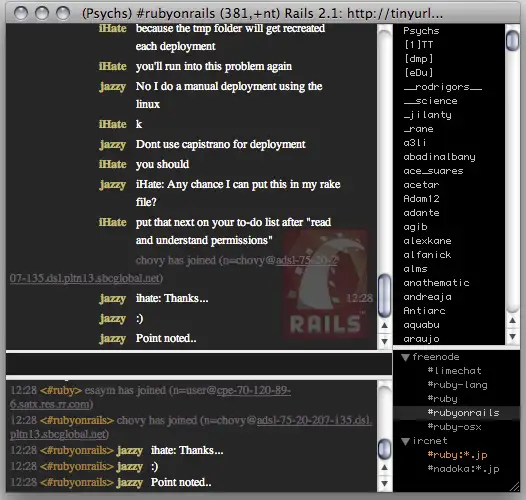Select user __science in member list
Image resolution: width=526 pixels, height=500 pixels.
430,101
